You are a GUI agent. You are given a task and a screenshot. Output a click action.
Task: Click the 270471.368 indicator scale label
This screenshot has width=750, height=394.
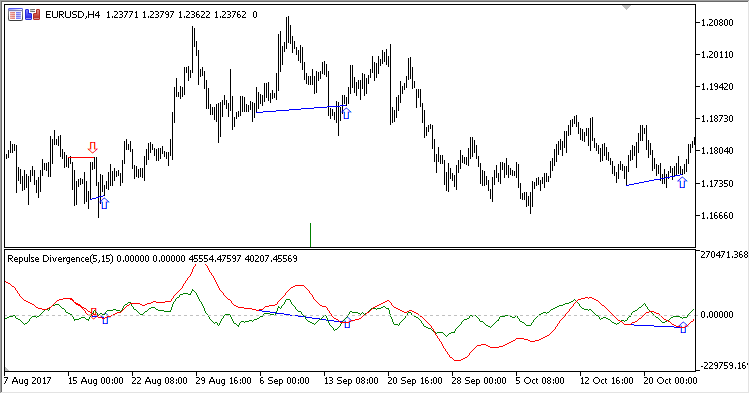click(724, 255)
